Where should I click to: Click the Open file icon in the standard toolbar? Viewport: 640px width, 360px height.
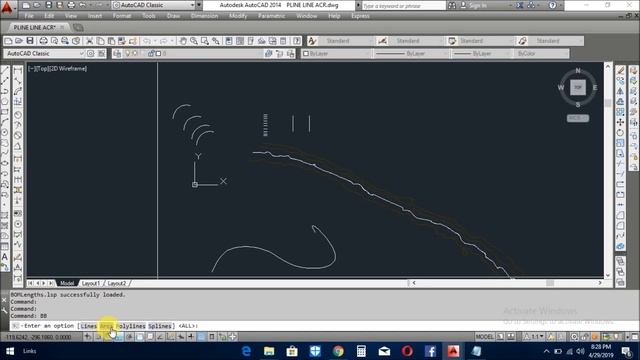[19, 41]
